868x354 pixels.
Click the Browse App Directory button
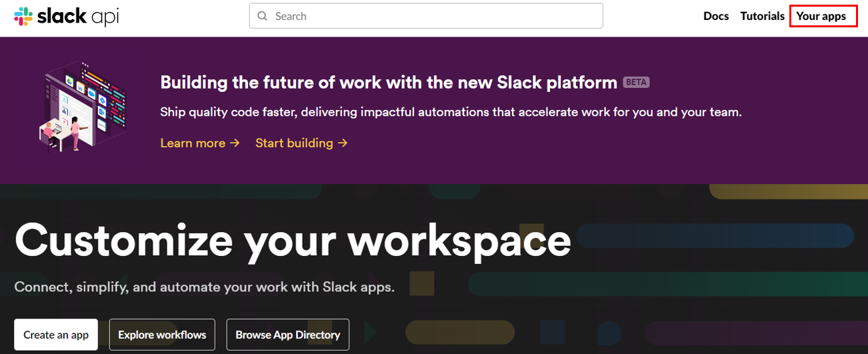(288, 335)
